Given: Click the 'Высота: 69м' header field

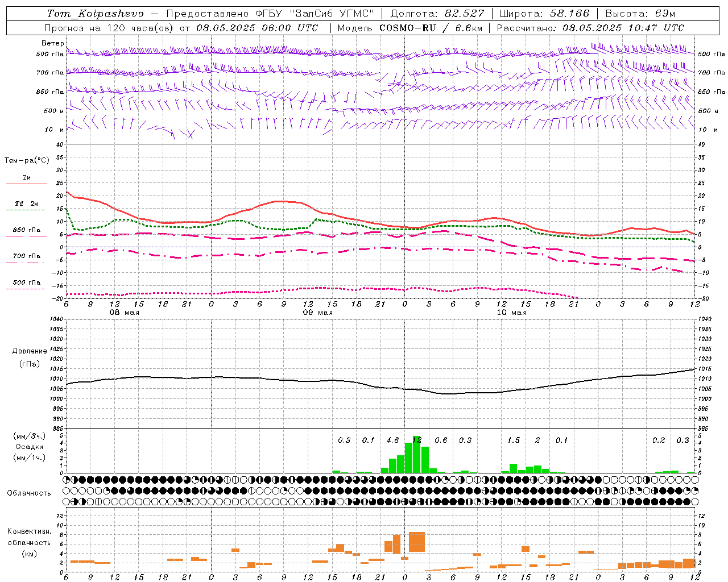Looking at the screenshot, I should [640, 14].
